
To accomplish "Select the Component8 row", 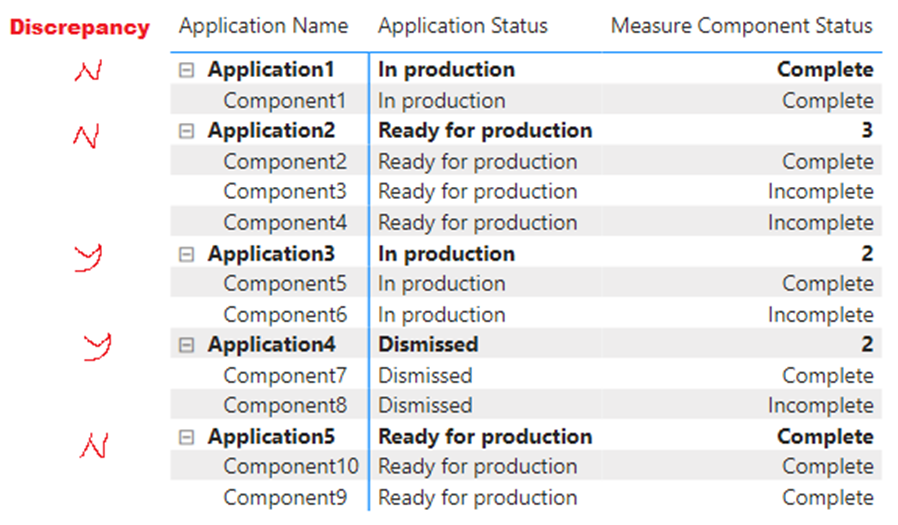I will [x=526, y=405].
